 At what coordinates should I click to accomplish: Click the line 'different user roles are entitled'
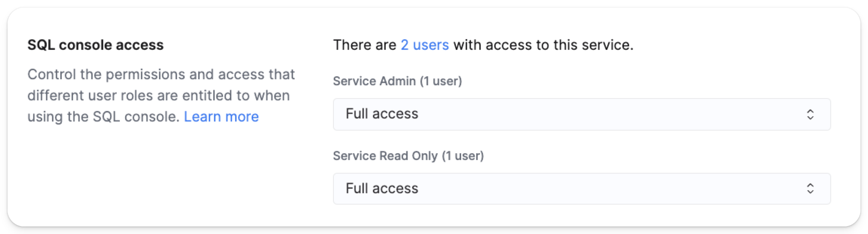pos(158,95)
